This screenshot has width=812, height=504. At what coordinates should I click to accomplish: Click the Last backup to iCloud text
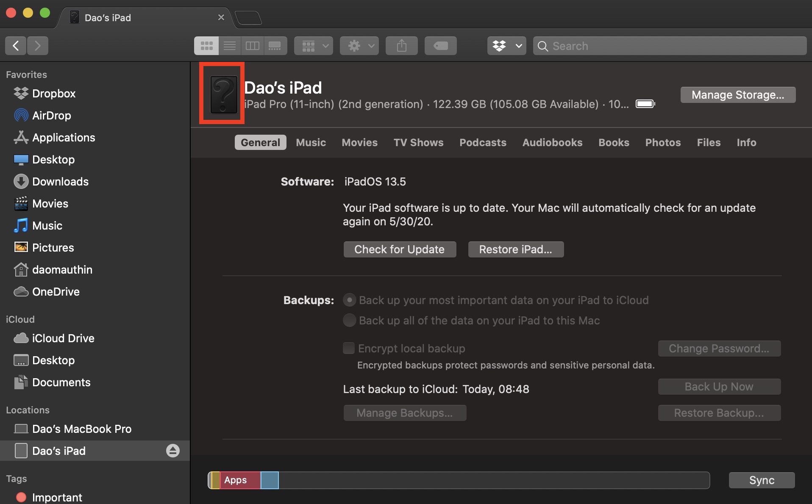pyautogui.click(x=436, y=389)
